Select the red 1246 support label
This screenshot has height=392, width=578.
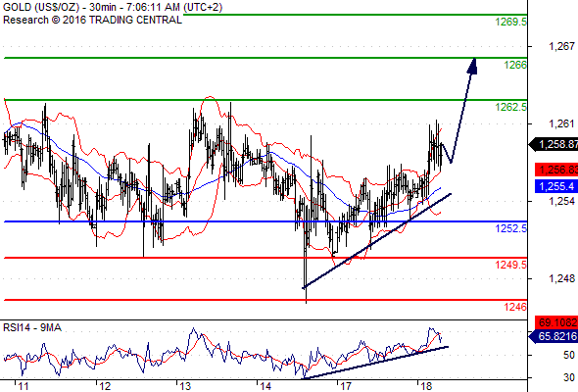tap(515, 307)
